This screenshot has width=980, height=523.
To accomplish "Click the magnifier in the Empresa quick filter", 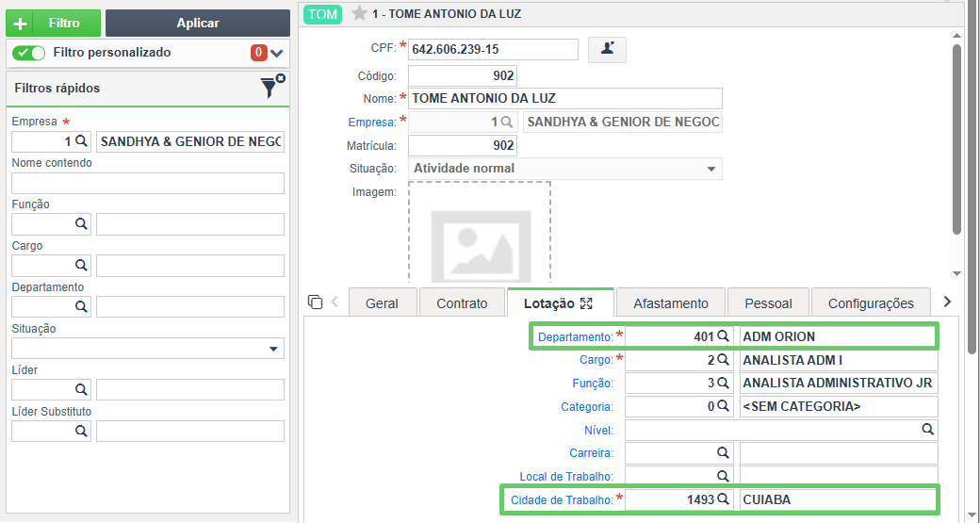I will (81, 141).
